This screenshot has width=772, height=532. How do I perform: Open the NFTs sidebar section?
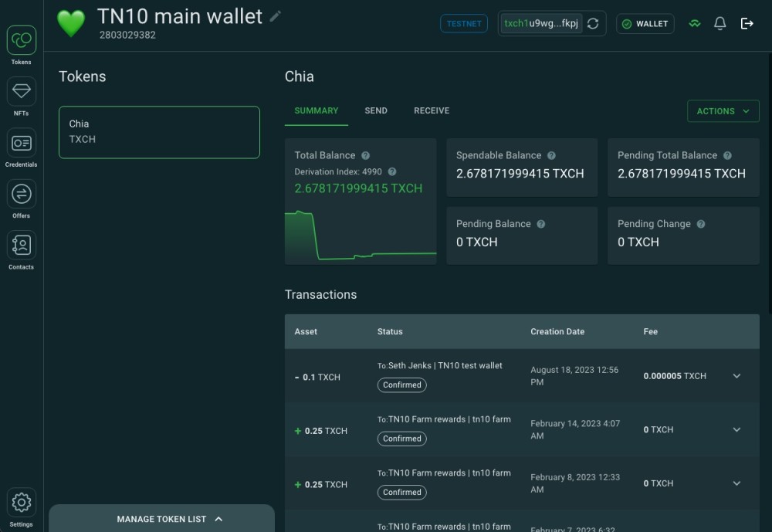coord(21,91)
